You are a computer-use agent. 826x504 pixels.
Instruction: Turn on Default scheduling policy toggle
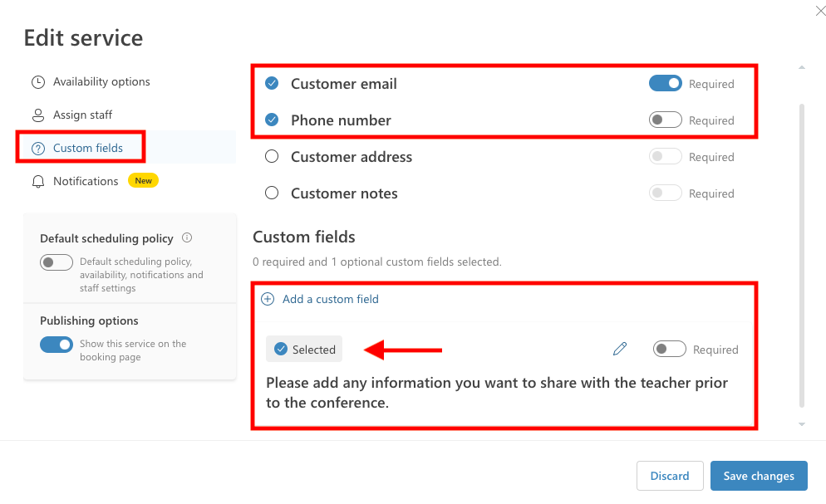57,262
